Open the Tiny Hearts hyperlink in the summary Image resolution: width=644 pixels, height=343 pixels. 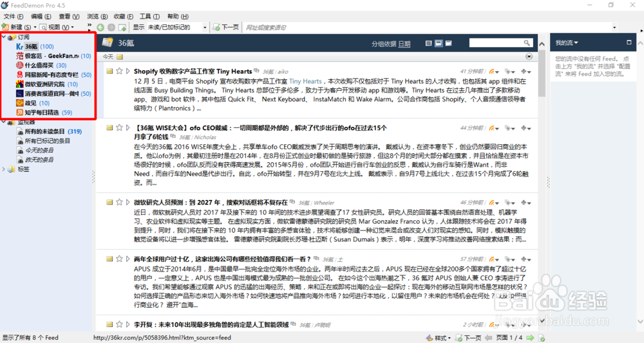coord(305,81)
